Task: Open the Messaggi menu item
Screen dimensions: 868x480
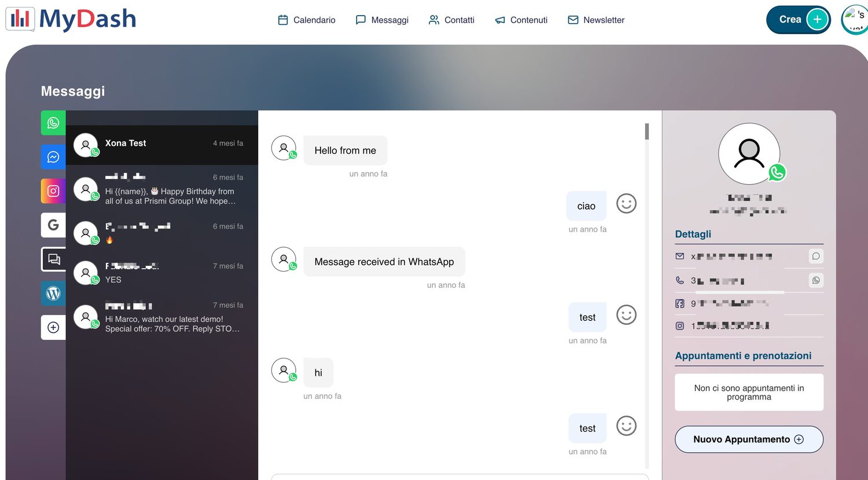Action: tap(382, 20)
